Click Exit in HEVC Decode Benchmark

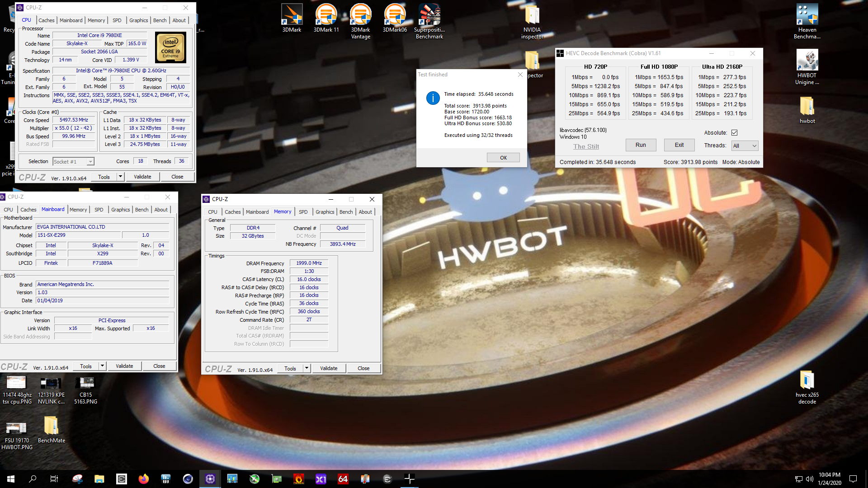679,145
